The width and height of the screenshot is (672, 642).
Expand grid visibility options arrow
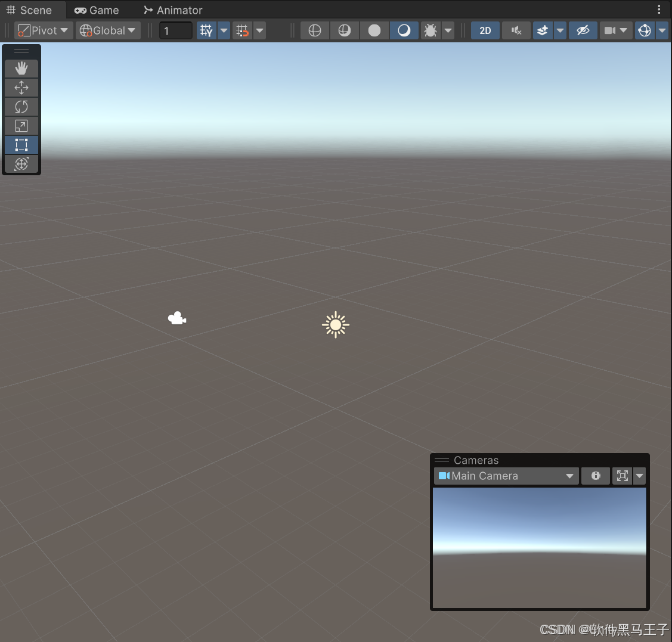coord(224,30)
